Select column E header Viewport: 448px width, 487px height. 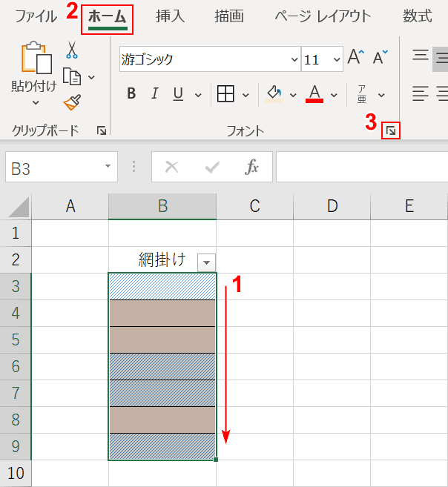[409, 206]
